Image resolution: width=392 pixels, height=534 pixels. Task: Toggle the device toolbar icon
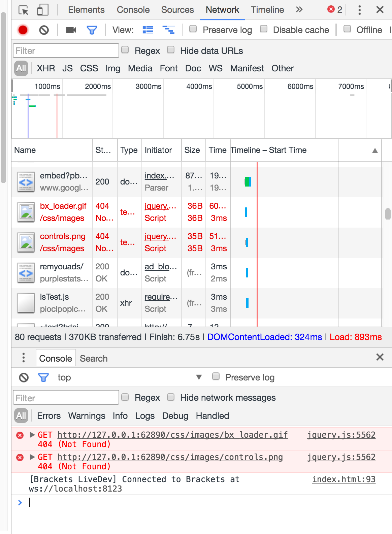tap(43, 10)
